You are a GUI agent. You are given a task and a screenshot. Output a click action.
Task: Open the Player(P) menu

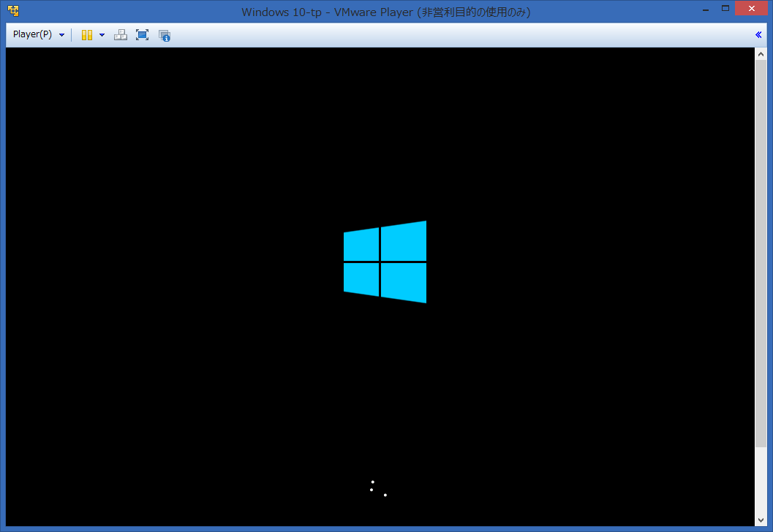(x=32, y=34)
